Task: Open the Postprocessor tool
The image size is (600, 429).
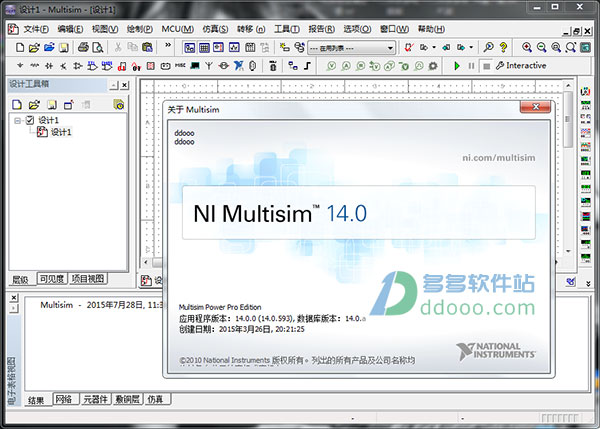Action: click(250, 47)
